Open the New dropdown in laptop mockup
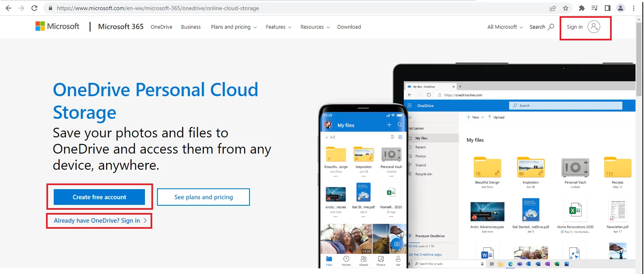Screen dimensions: 644x274 click(475, 117)
